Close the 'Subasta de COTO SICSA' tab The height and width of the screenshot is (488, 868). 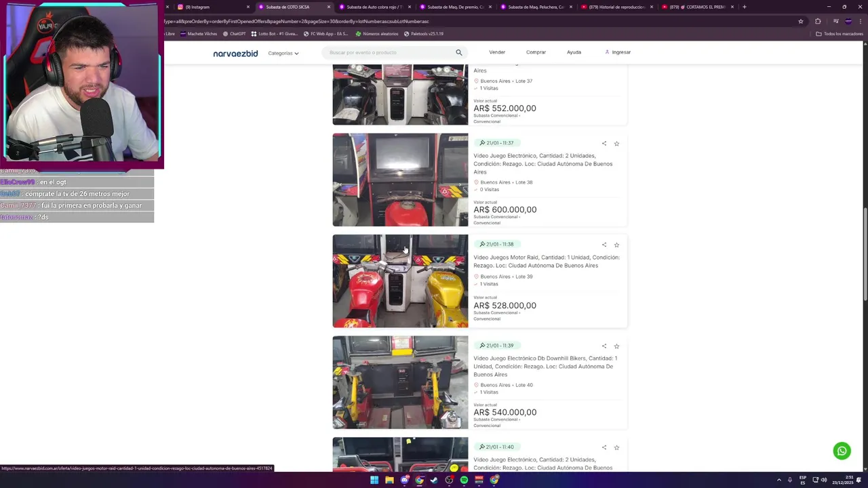point(329,7)
